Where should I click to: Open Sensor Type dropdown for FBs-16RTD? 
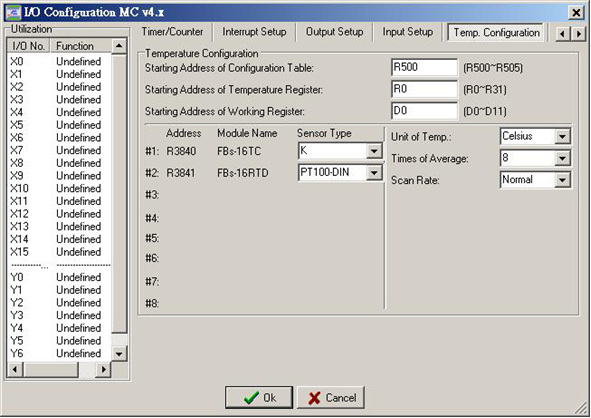pyautogui.click(x=374, y=173)
